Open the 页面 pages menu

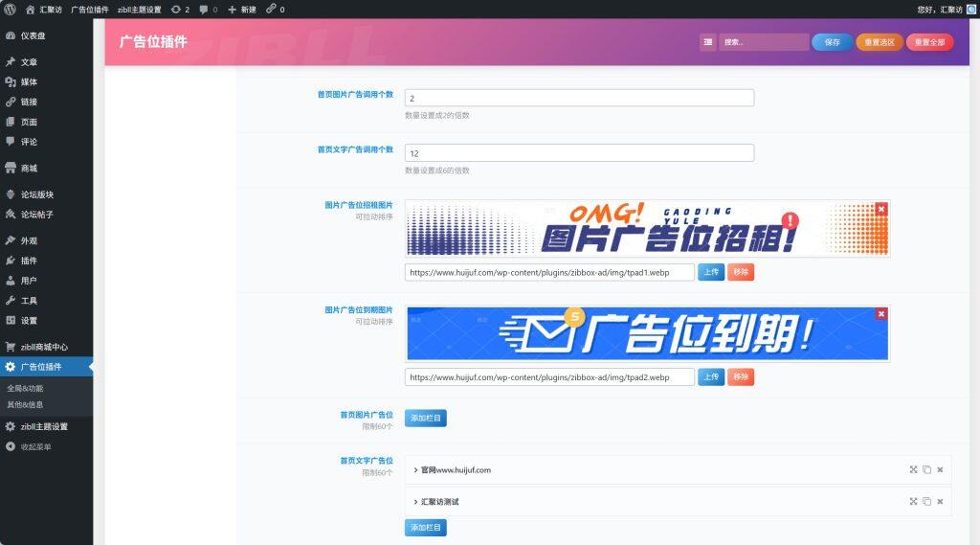click(x=46, y=122)
